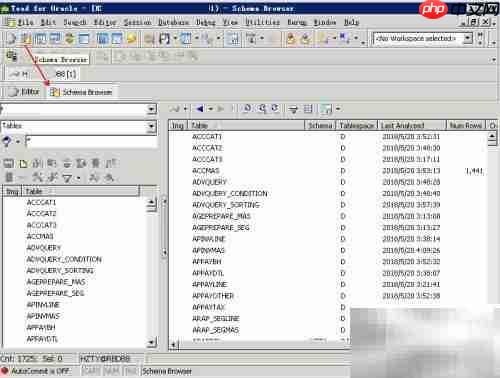Click Schema Browser label in status bar

click(167, 371)
